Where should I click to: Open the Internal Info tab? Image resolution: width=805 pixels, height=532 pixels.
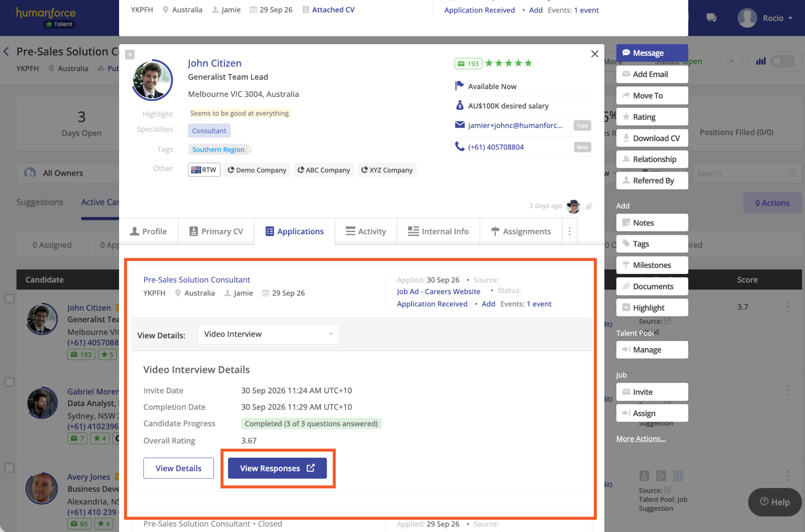(438, 231)
